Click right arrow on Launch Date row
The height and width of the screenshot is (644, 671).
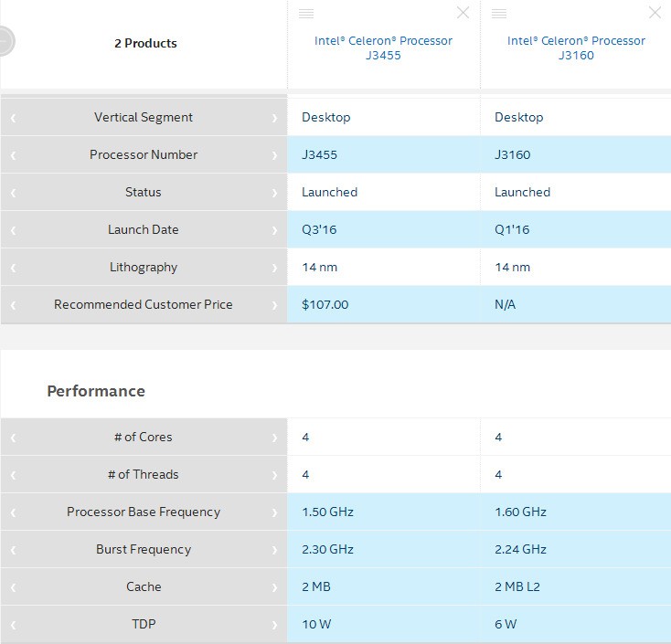click(x=274, y=230)
